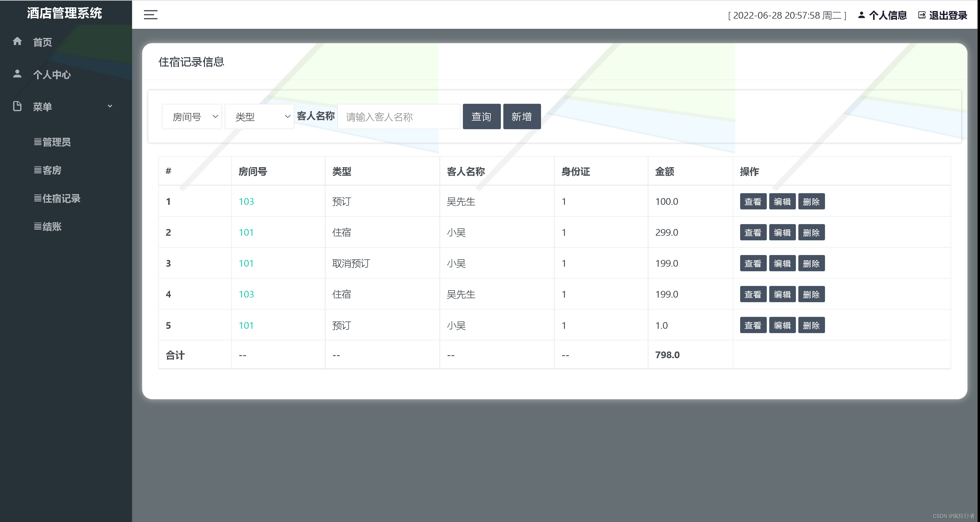This screenshot has width=980, height=522.
Task: Click the 合计 row label
Action: coord(175,355)
